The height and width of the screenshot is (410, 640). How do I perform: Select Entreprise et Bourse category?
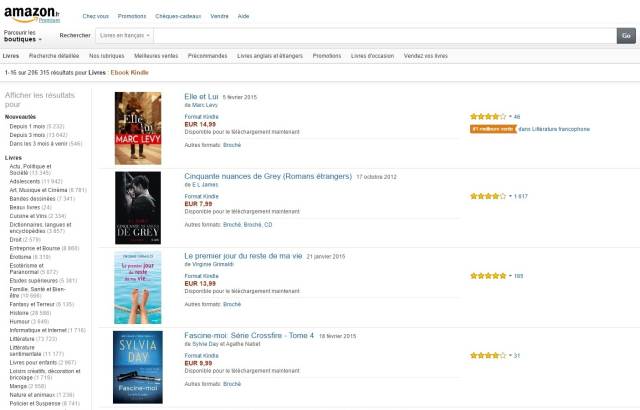click(x=44, y=248)
